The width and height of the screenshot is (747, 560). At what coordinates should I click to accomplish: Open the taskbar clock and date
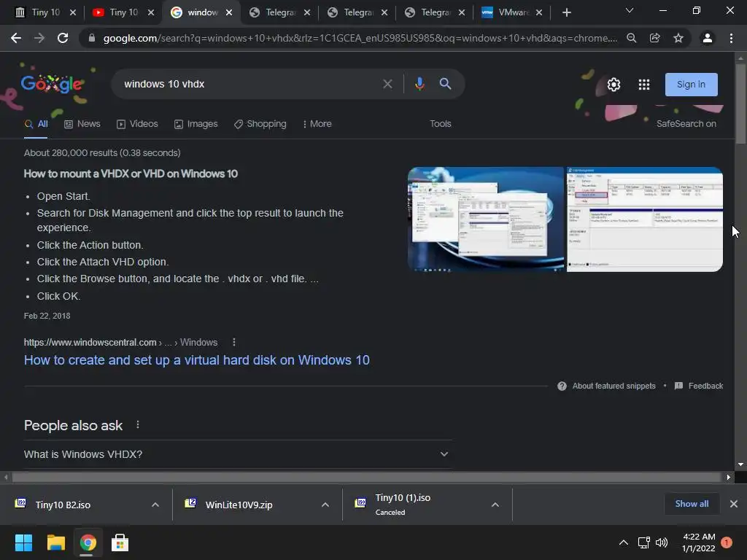698,542
